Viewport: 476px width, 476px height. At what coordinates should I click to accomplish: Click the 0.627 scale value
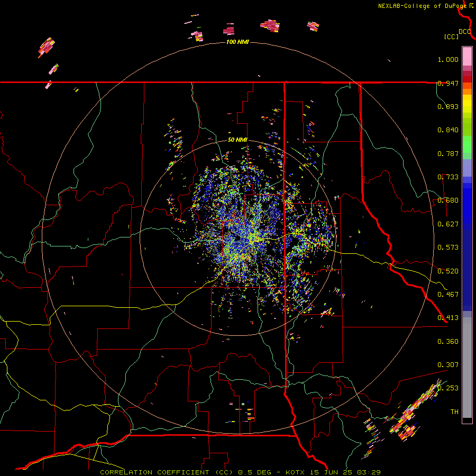(x=448, y=224)
